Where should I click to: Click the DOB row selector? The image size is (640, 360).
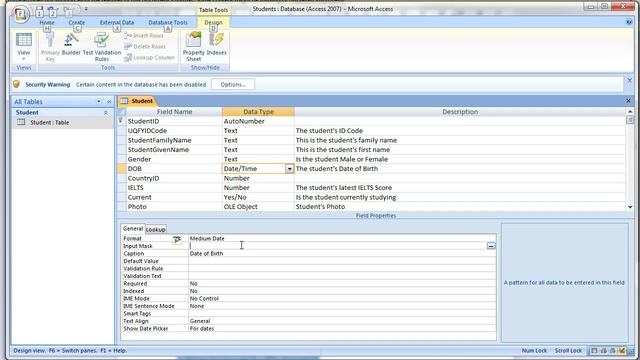[x=121, y=169]
